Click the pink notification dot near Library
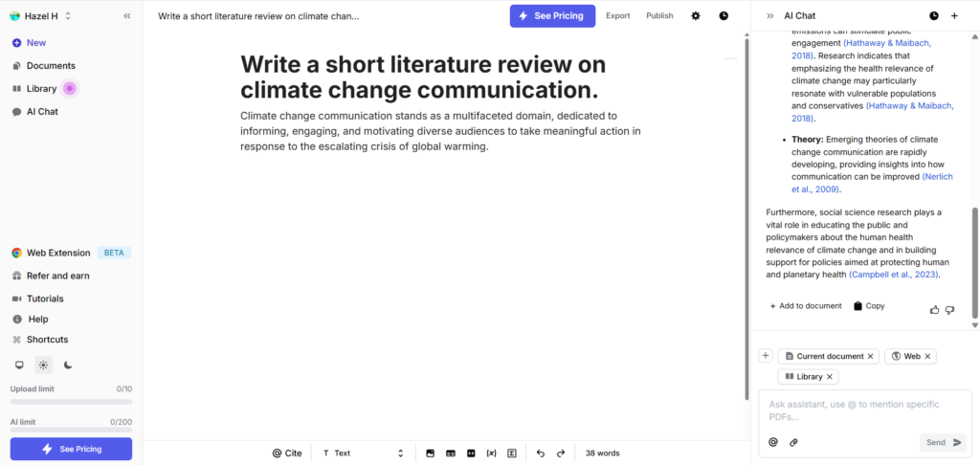Screen dimensions: 980x465 69,89
